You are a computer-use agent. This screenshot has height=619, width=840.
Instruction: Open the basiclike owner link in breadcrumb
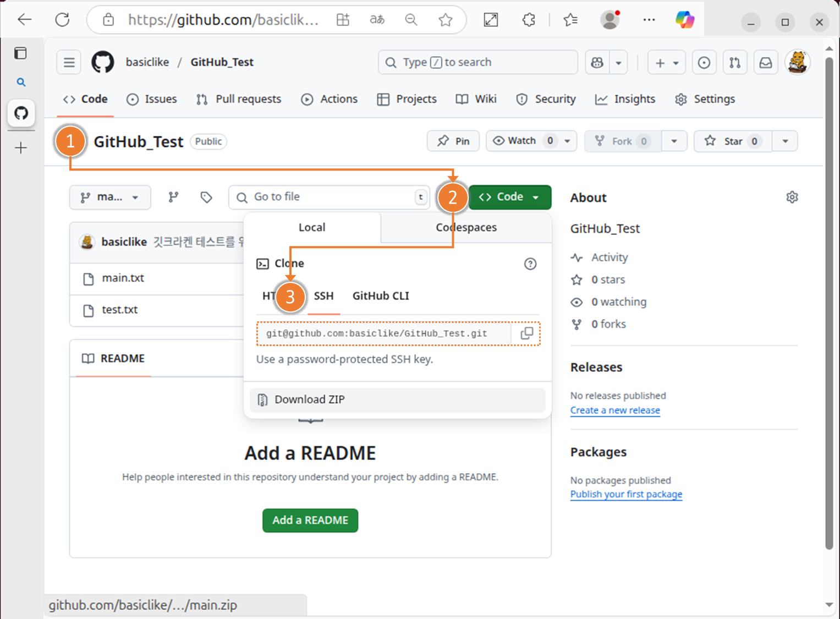coord(147,62)
